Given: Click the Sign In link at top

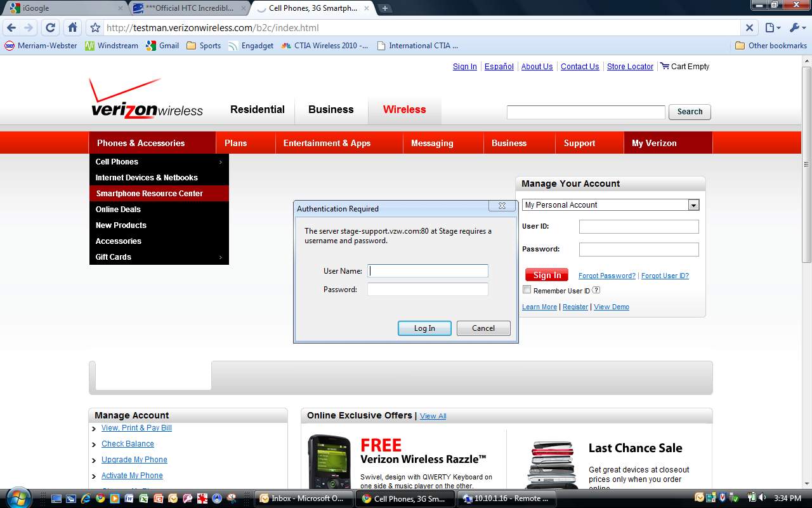Looking at the screenshot, I should tap(465, 67).
